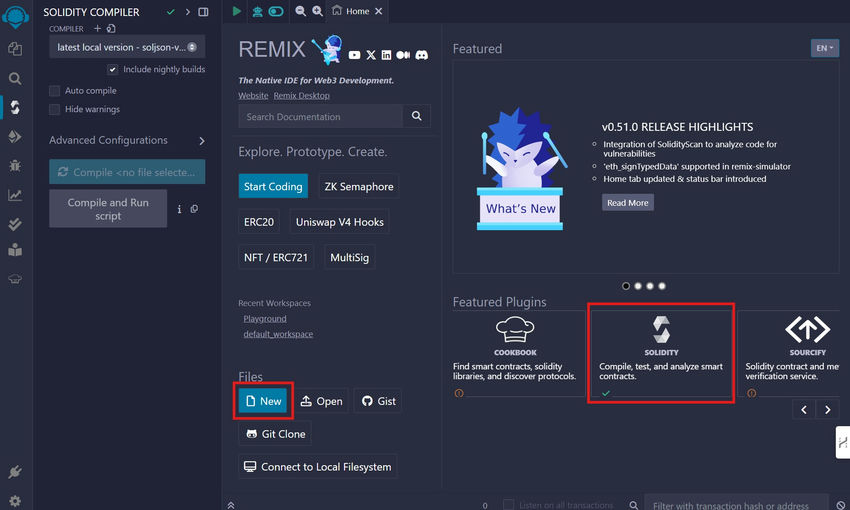Toggle Include nightly builds checkbox
The width and height of the screenshot is (850, 510).
click(112, 69)
